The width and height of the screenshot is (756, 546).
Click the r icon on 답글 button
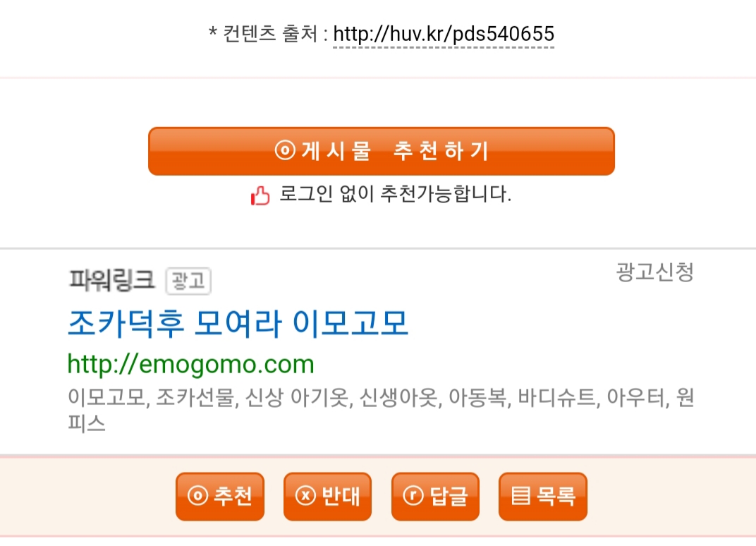point(413,495)
